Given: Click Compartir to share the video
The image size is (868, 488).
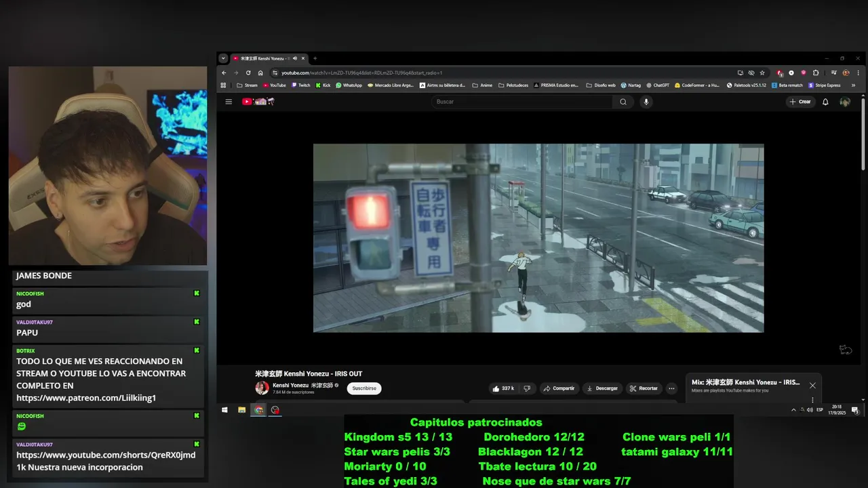Looking at the screenshot, I should [x=559, y=388].
